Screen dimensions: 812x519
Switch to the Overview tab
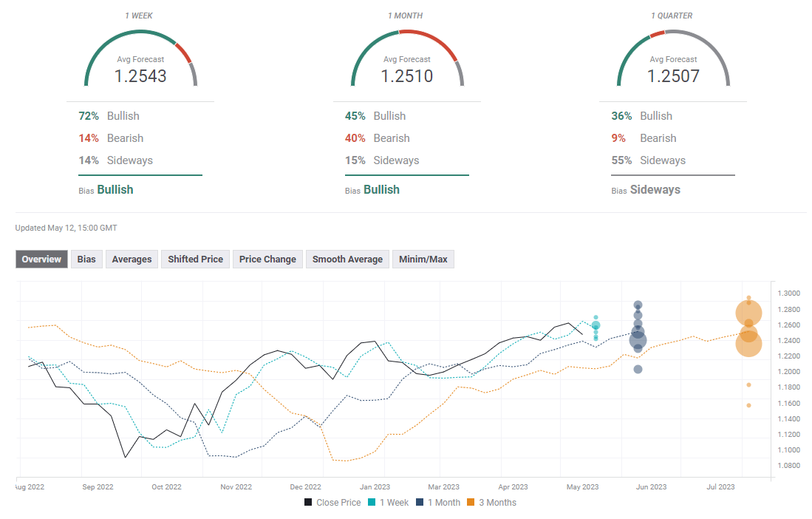pos(41,259)
